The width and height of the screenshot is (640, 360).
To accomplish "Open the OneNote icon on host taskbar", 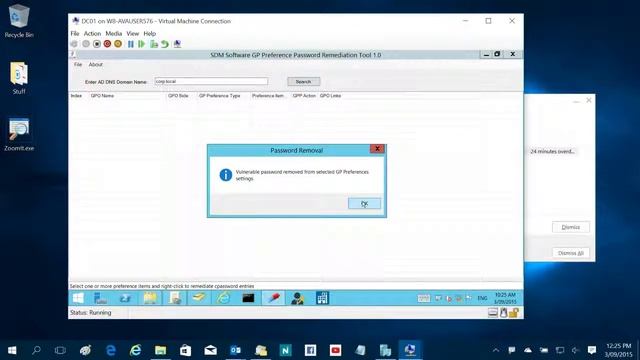I will pyautogui.click(x=285, y=350).
